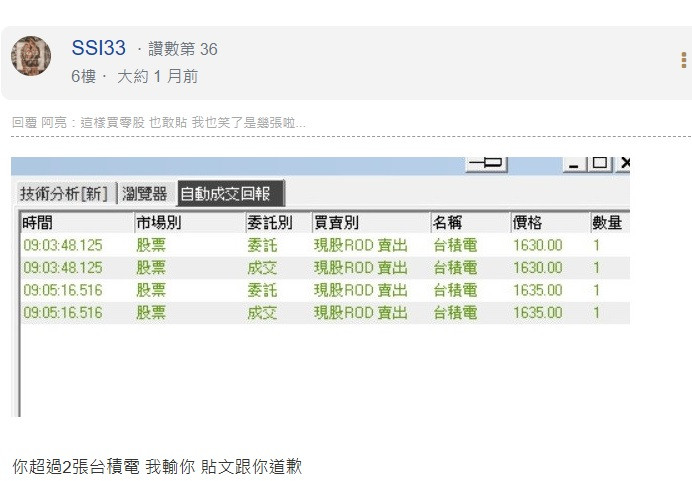Click the comment text 你超過2張台積電
This screenshot has width=692, height=481.
[x=76, y=466]
